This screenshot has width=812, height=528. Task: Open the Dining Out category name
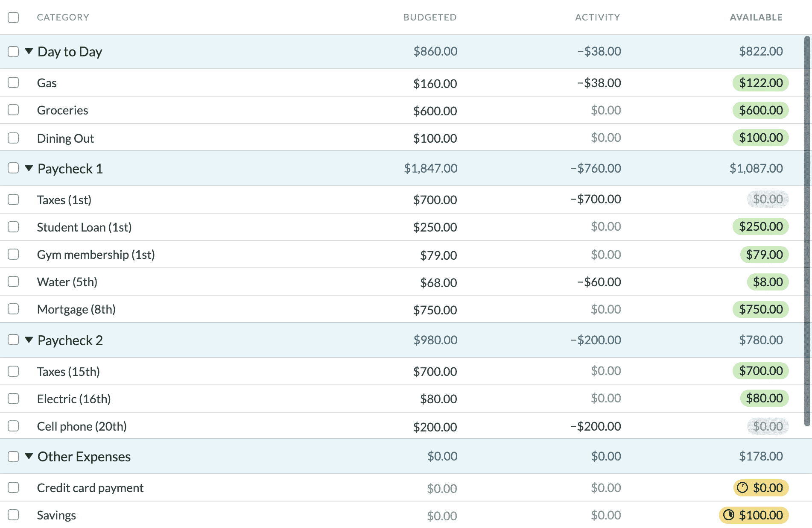[65, 138]
